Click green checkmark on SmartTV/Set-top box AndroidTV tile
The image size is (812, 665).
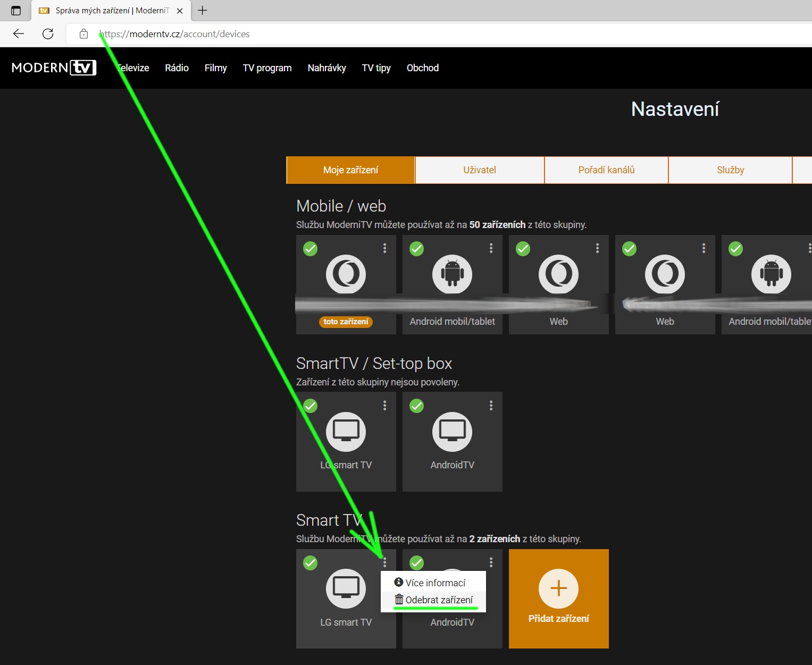[x=417, y=406]
